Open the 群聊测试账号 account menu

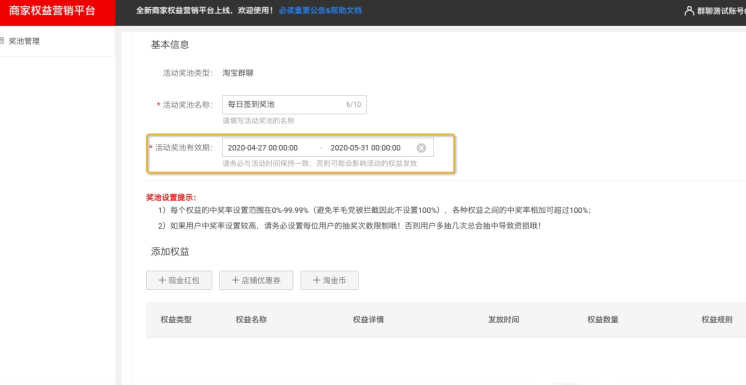721,11
